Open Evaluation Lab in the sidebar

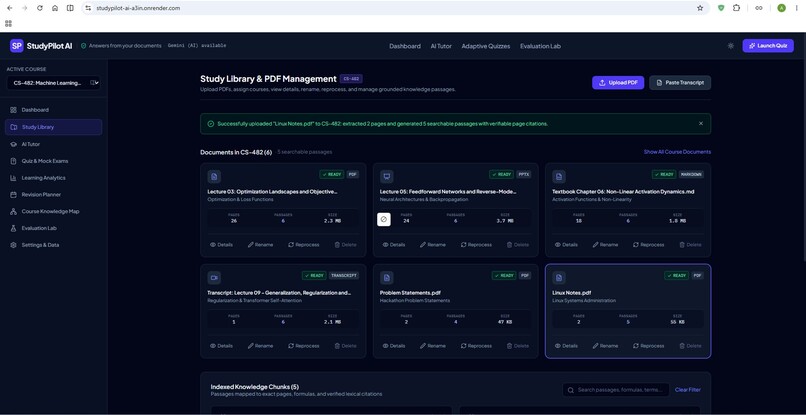pyautogui.click(x=53, y=228)
